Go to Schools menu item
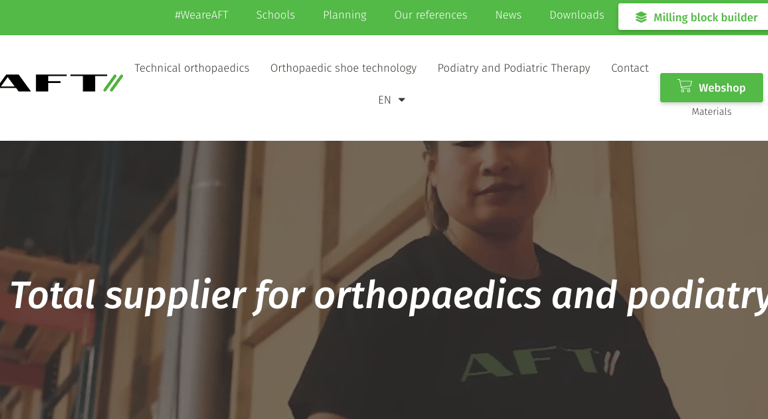The width and height of the screenshot is (768, 419). coord(275,15)
